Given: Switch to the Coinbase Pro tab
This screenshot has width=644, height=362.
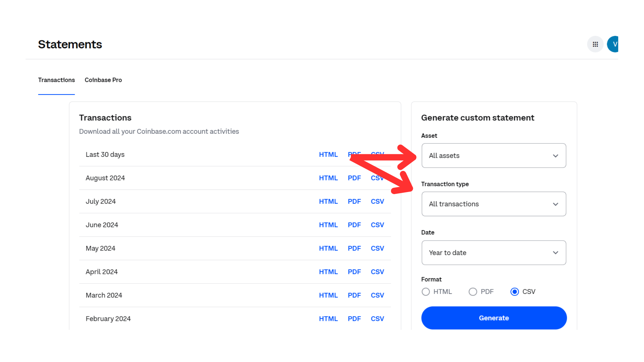Looking at the screenshot, I should (103, 80).
